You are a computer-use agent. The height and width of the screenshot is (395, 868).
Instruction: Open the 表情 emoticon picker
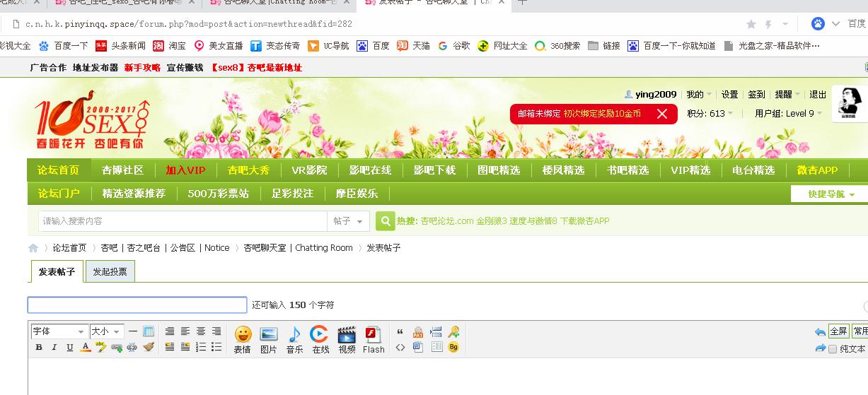(243, 340)
